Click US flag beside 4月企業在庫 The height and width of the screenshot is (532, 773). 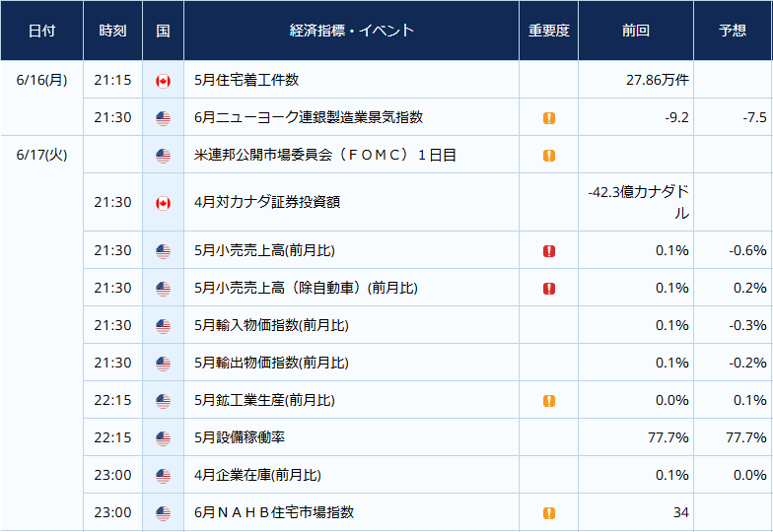[164, 476]
